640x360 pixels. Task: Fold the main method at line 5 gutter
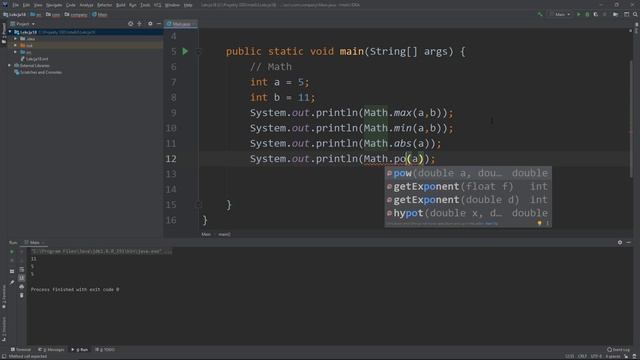click(x=198, y=52)
